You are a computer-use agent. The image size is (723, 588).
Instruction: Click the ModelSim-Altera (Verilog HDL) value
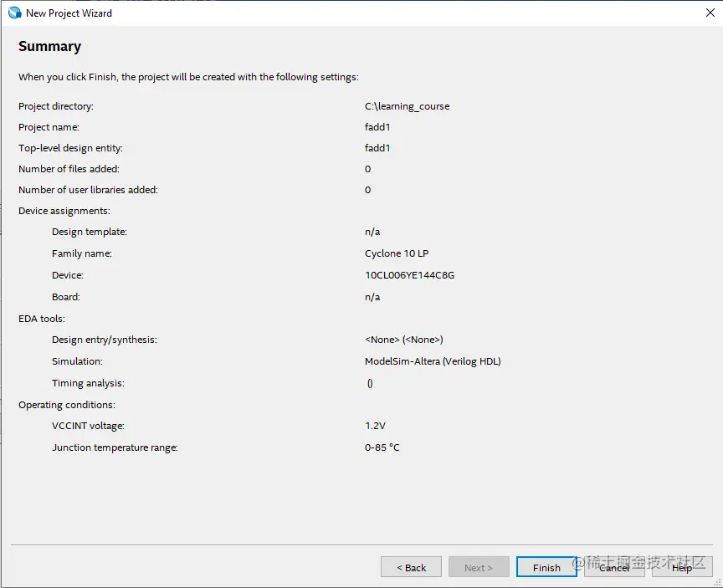click(x=433, y=361)
